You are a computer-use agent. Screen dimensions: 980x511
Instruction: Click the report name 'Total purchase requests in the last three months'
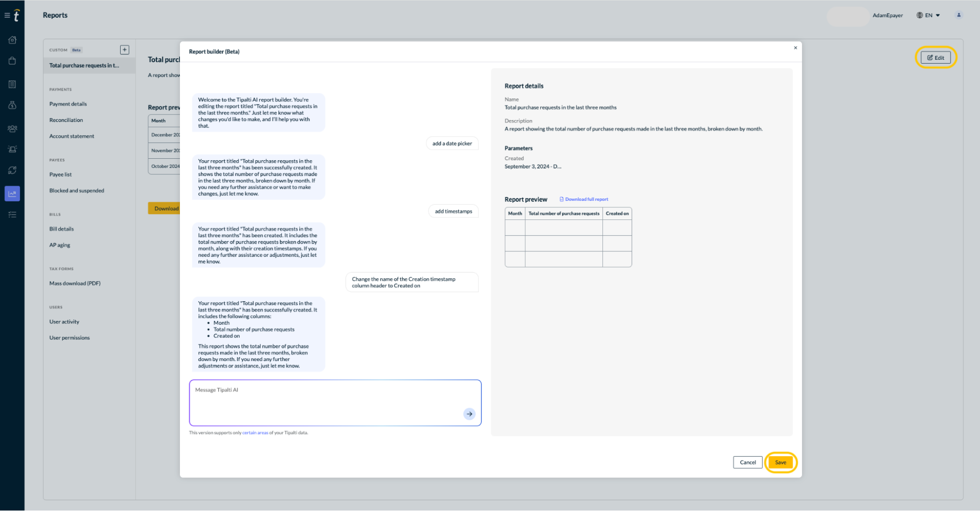point(560,107)
